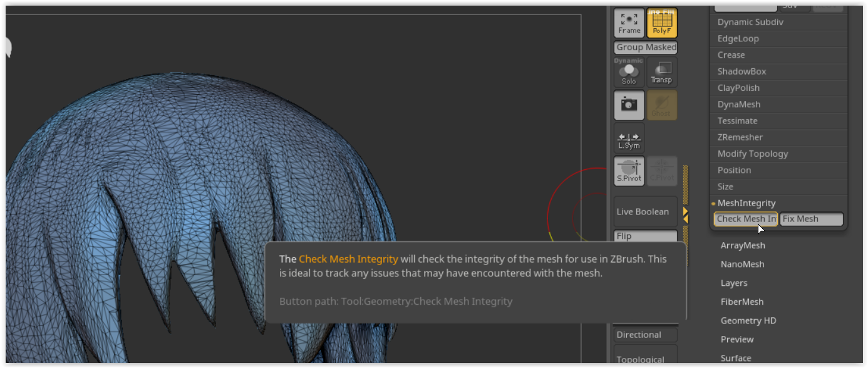Image resolution: width=868 pixels, height=368 pixels.
Task: Toggle the Live Boolean button
Action: click(x=646, y=212)
